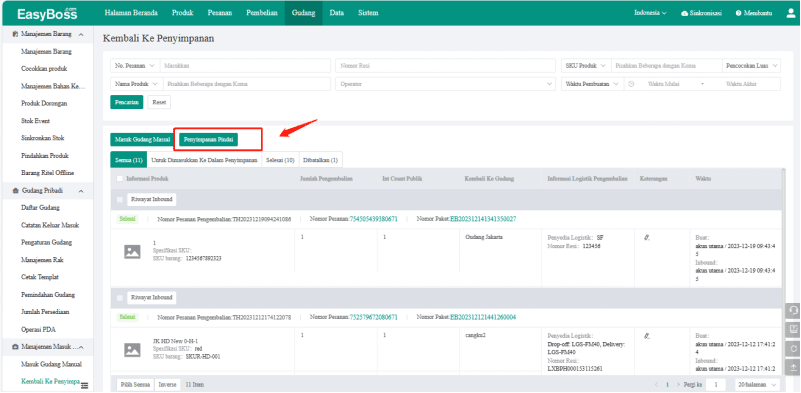Open the Data menu

[x=337, y=13]
